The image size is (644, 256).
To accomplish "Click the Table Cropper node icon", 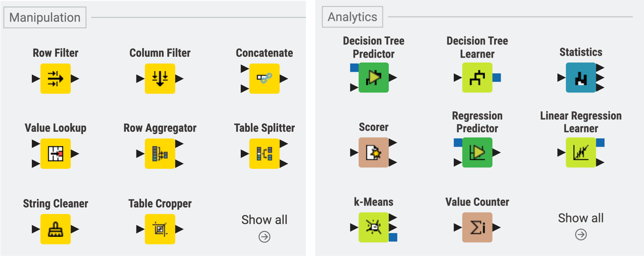I will click(x=160, y=229).
